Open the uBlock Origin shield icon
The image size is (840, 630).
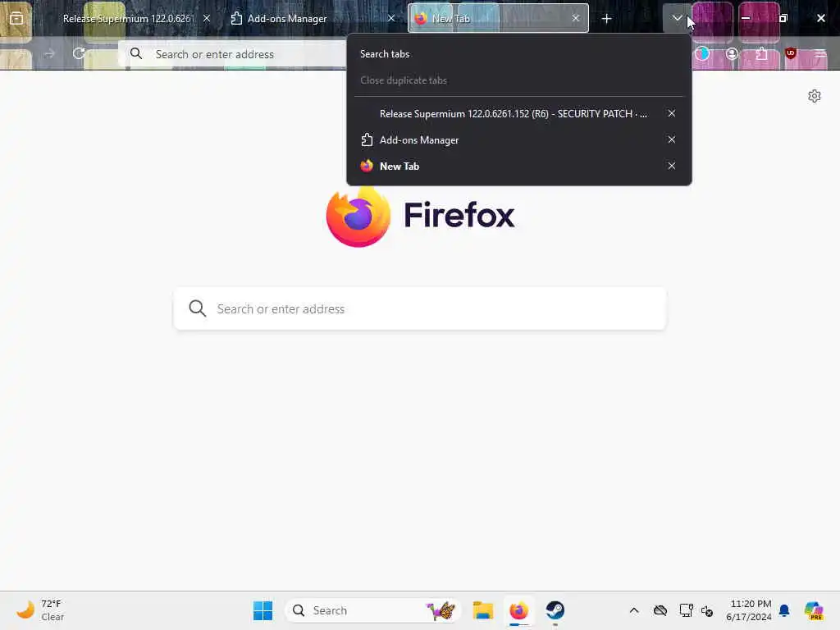pyautogui.click(x=791, y=53)
